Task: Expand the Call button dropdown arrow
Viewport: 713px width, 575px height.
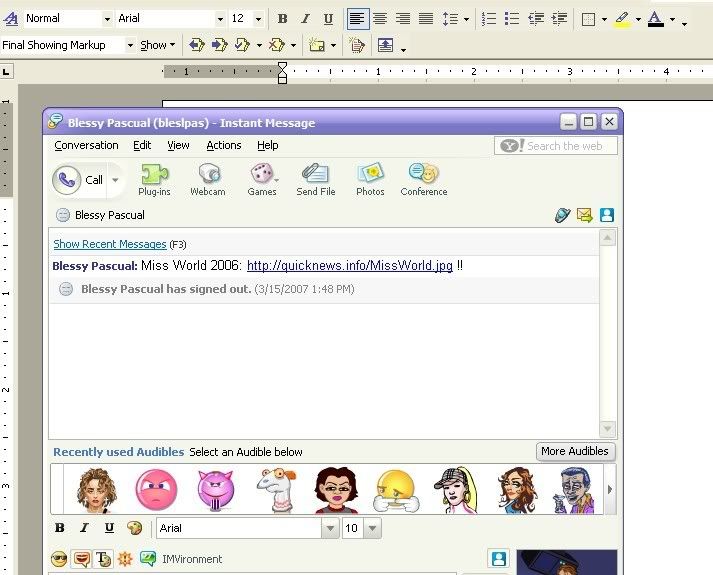Action: click(115, 180)
